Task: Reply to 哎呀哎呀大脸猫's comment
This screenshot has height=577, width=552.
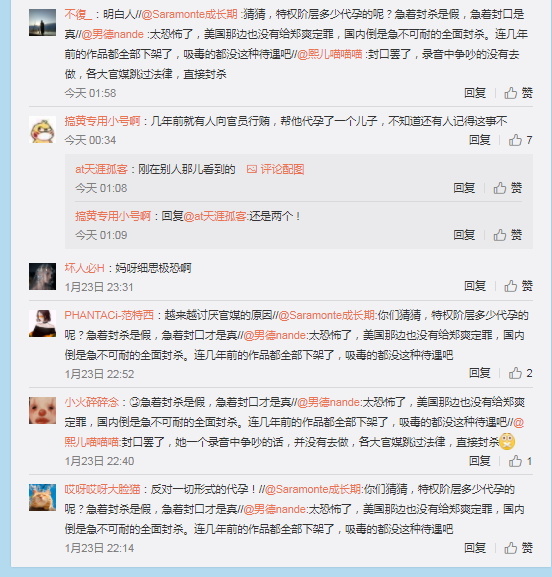Action: tap(475, 548)
